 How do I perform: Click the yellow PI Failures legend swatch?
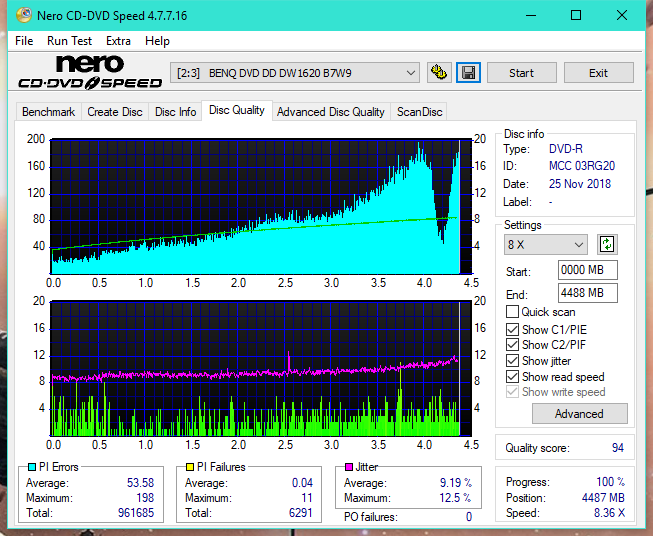tap(190, 467)
